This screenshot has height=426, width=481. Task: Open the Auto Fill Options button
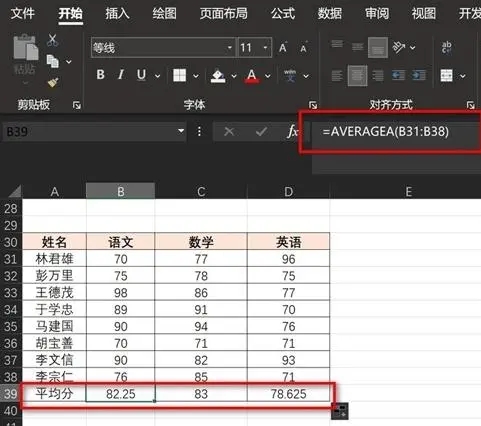click(340, 411)
